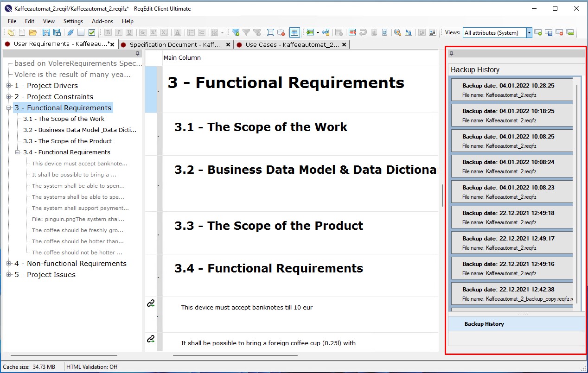
Task: Click the bulleted list icon
Action: pyautogui.click(x=191, y=32)
